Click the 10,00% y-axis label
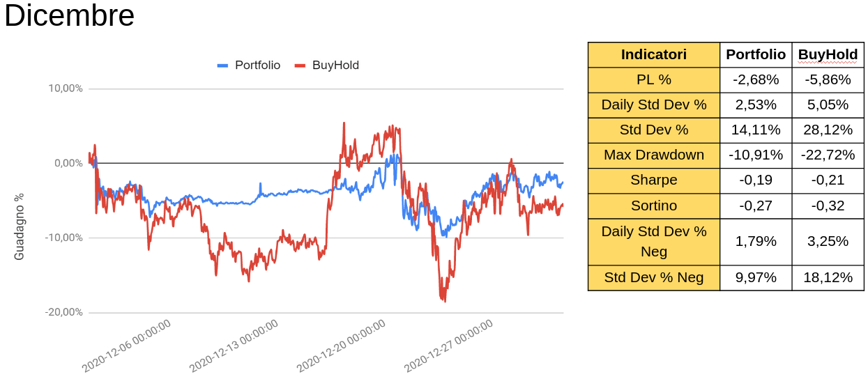Screen dimensions: 868x379 (65, 88)
